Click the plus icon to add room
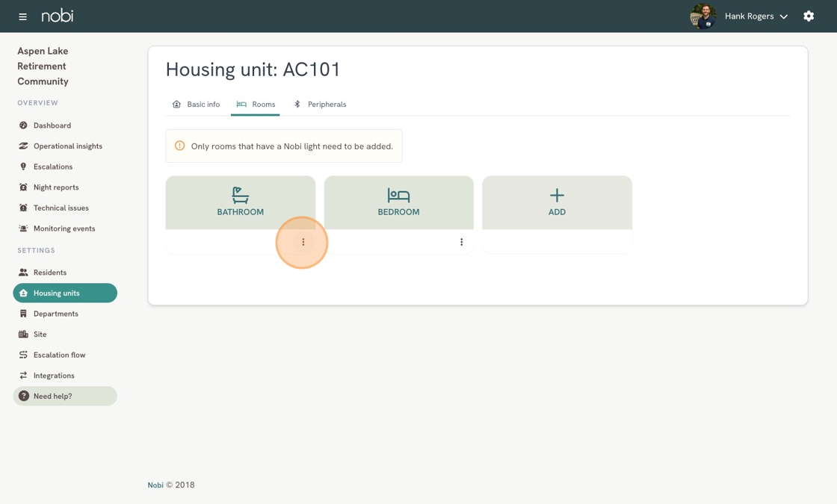Viewport: 837px width, 504px height. pyautogui.click(x=557, y=195)
